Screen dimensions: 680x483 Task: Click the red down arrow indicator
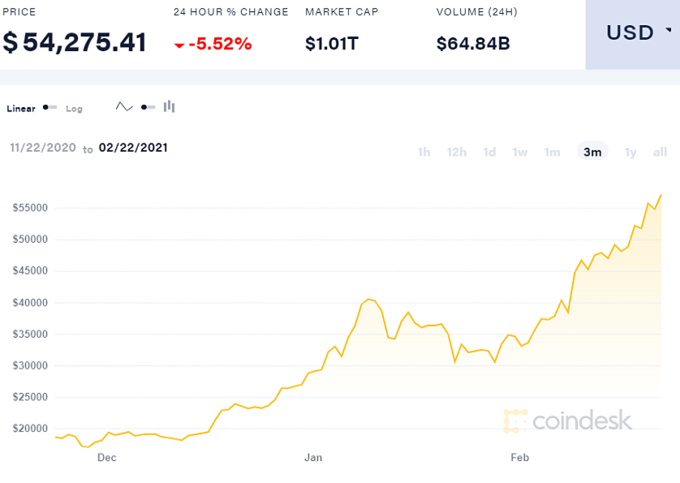(x=180, y=45)
